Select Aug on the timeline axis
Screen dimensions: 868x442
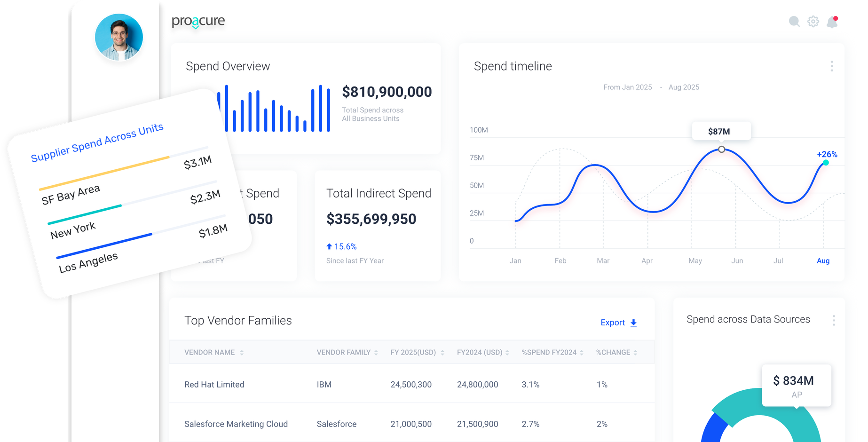[823, 260]
